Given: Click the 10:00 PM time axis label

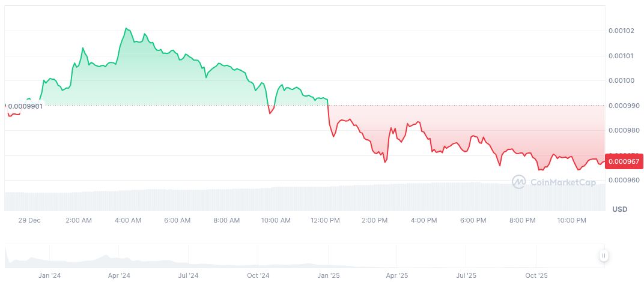Looking at the screenshot, I should coord(571,220).
